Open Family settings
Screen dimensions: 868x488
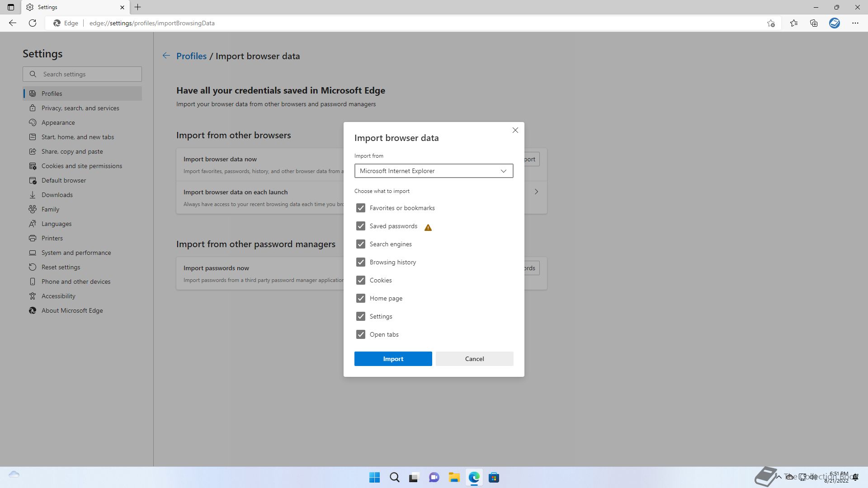[x=82, y=209]
